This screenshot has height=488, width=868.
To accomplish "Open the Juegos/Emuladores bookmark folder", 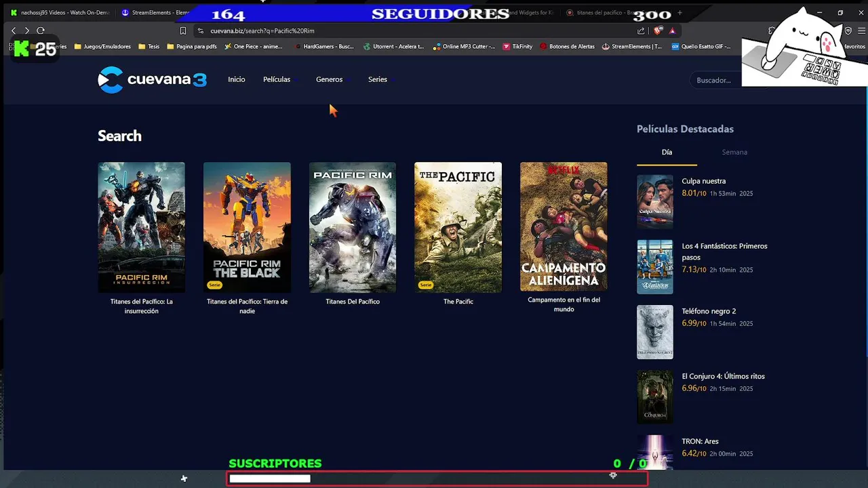I will 102,47.
